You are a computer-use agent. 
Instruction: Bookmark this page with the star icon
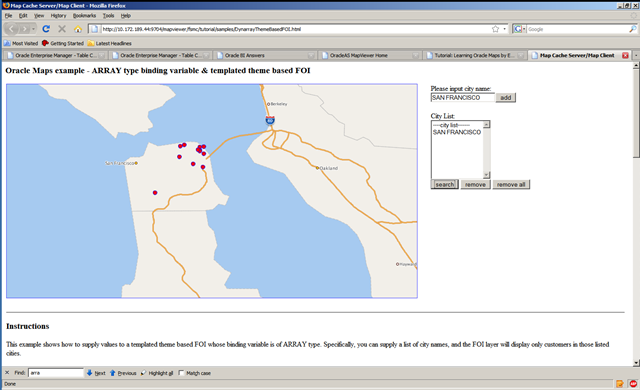(x=495, y=29)
